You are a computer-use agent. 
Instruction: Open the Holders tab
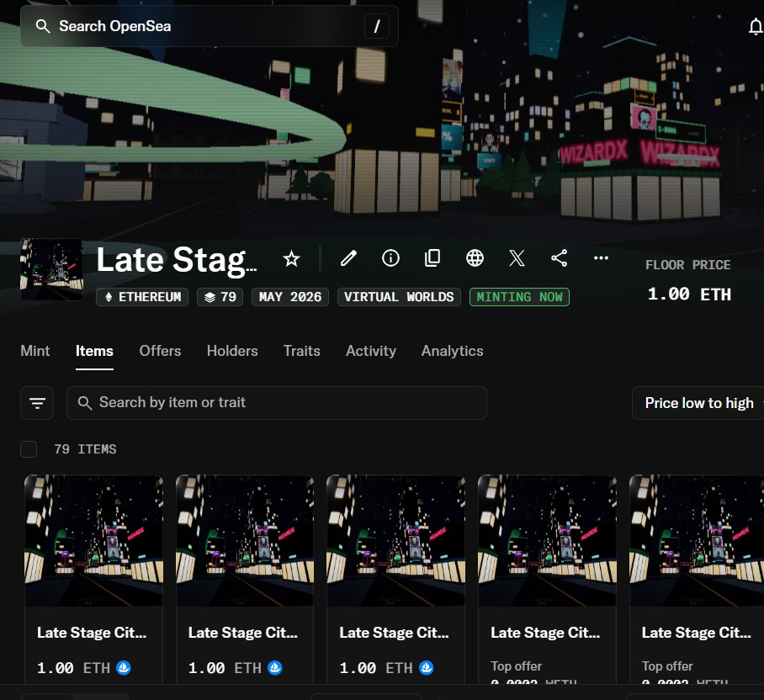232,351
